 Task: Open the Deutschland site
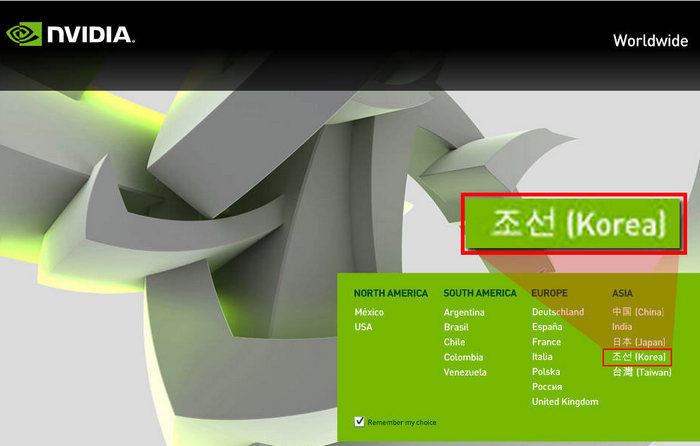point(558,312)
